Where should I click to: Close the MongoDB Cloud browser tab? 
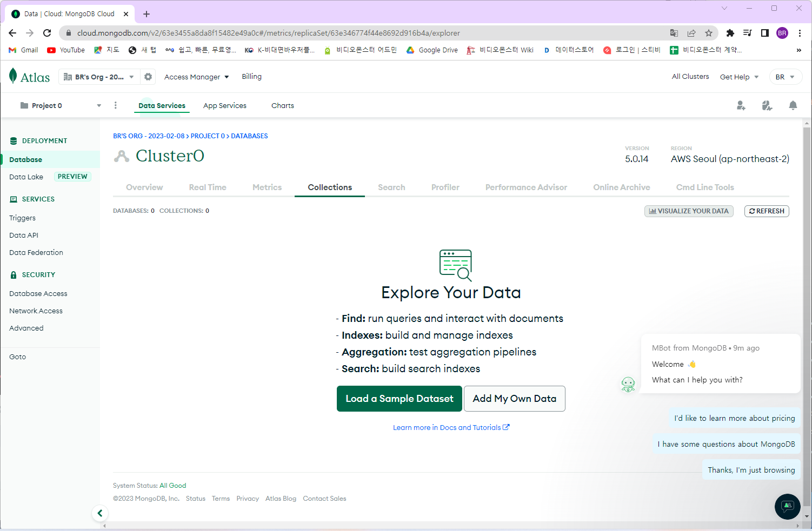pos(127,14)
